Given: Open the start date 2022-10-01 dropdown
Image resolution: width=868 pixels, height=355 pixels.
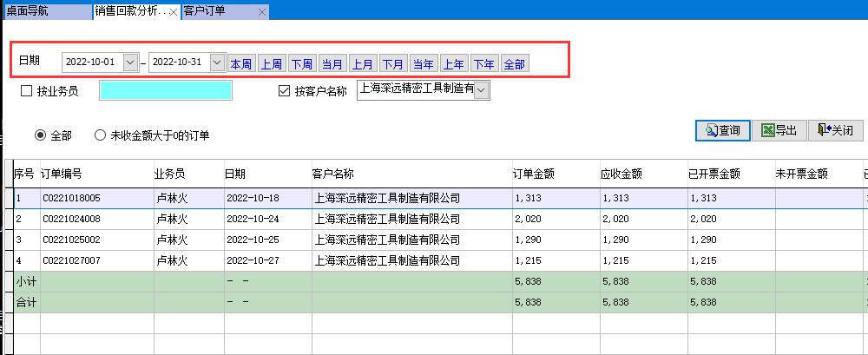Looking at the screenshot, I should tap(131, 62).
